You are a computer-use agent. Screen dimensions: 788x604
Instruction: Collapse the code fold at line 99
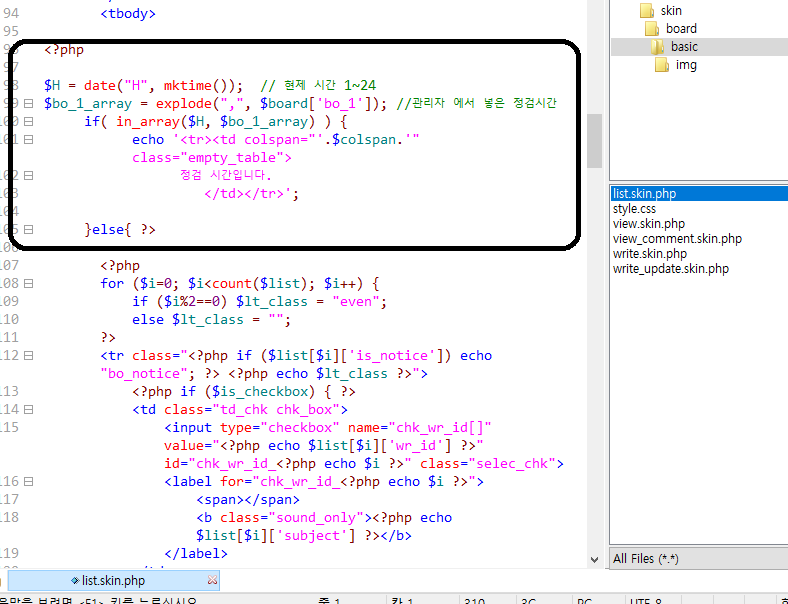28,103
